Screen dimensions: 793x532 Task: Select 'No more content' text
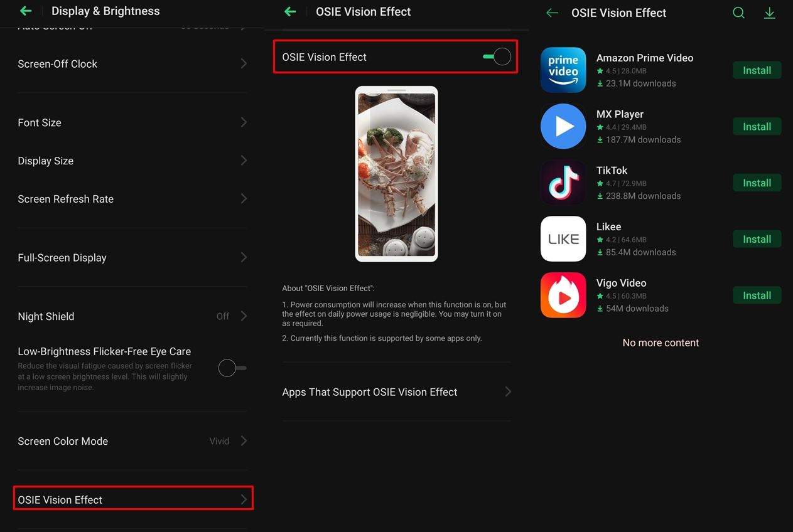661,343
